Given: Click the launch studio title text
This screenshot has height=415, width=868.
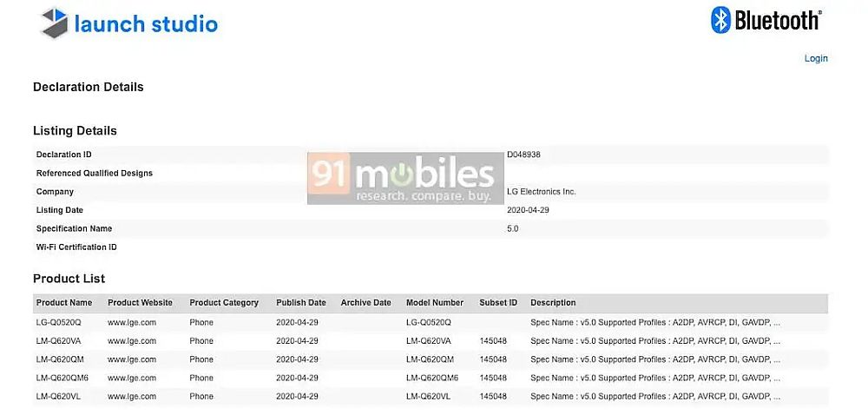Looking at the screenshot, I should point(146,23).
